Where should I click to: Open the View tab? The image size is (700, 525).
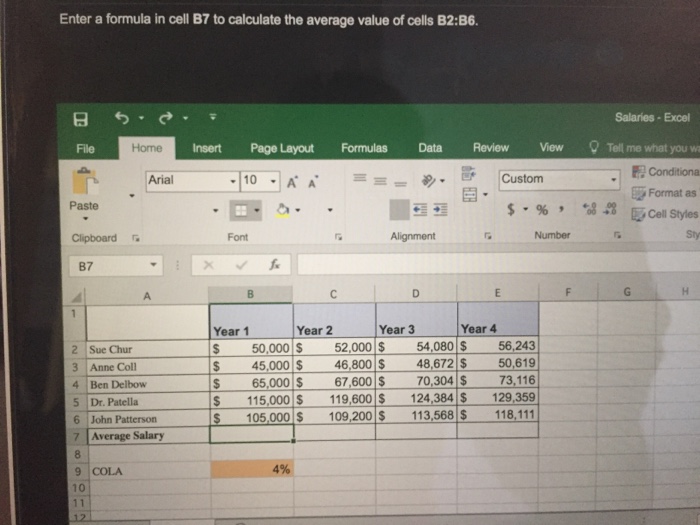click(551, 147)
